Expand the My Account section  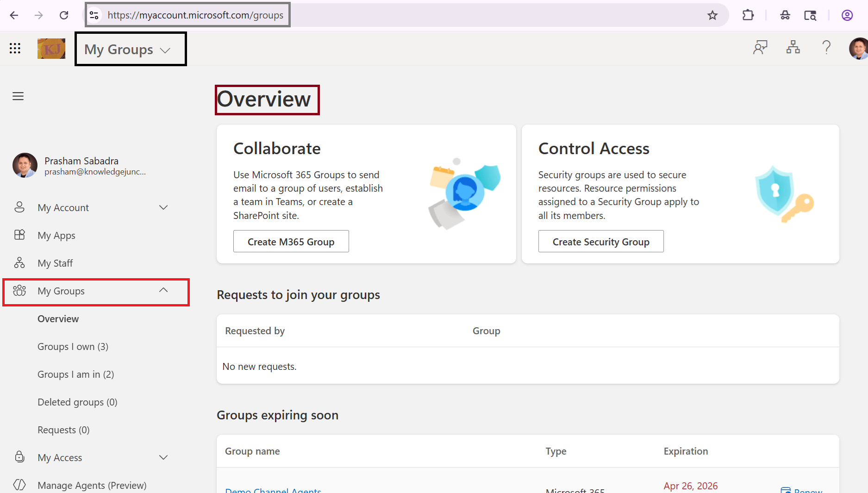[x=163, y=207]
